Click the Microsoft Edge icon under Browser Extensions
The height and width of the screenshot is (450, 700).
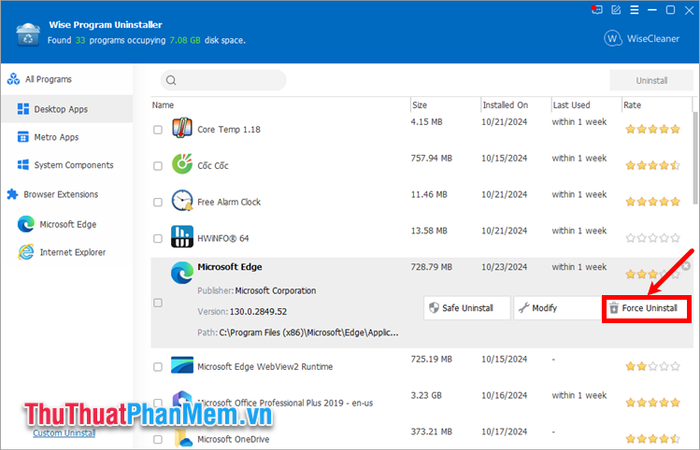pyautogui.click(x=26, y=224)
